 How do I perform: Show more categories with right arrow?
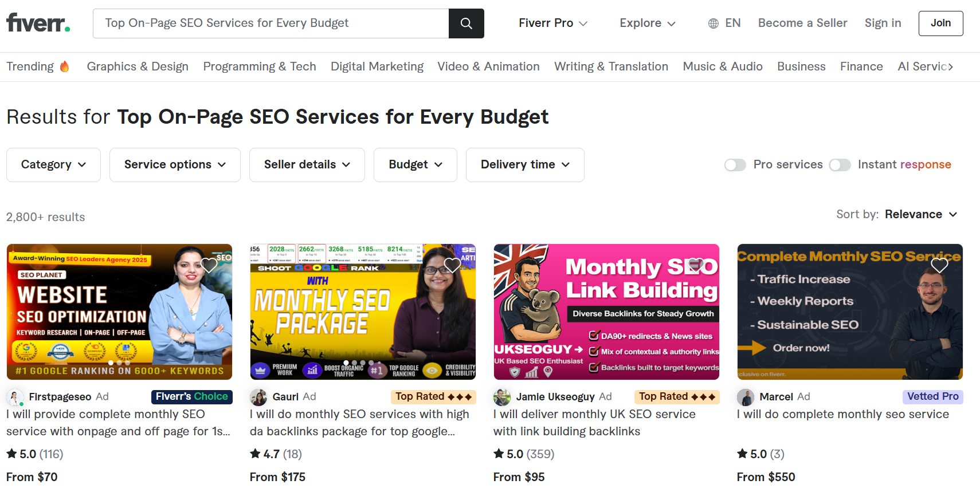[x=950, y=67]
